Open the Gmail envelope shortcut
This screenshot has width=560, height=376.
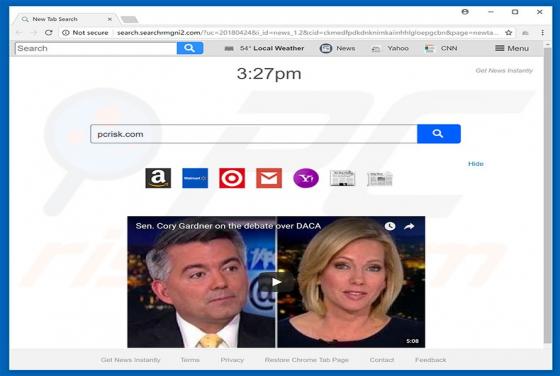tap(269, 178)
